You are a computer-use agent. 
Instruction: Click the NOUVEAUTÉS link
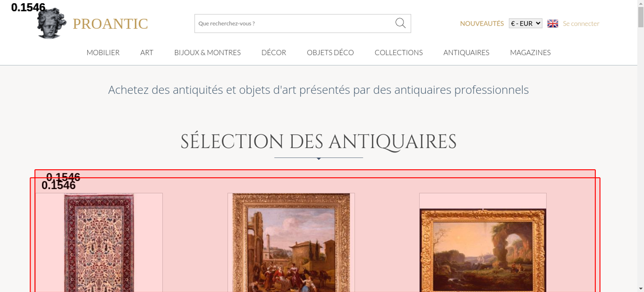point(482,23)
